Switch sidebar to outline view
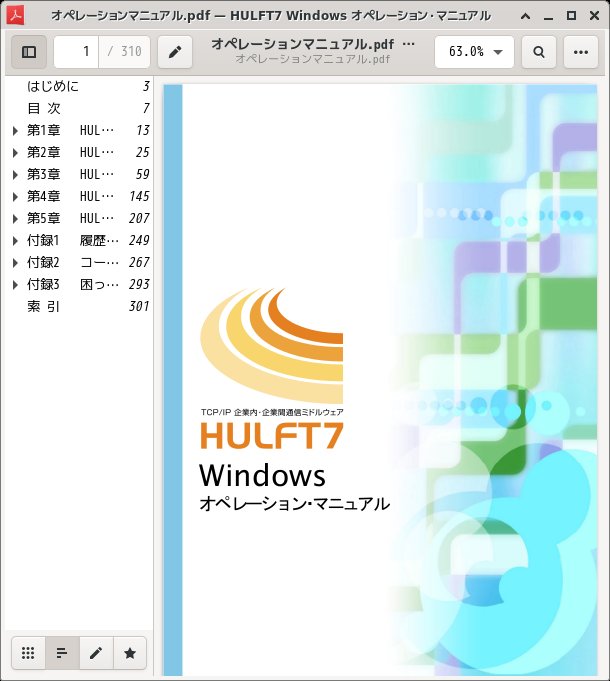 pos(62,653)
